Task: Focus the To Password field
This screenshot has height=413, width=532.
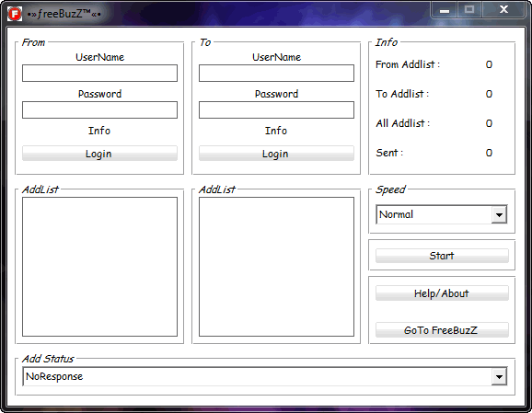Action: [276, 109]
